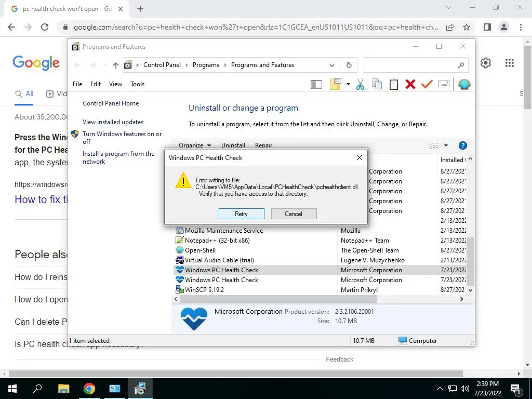The image size is (532, 399).
Task: Open the Edit menu
Action: pyautogui.click(x=96, y=84)
